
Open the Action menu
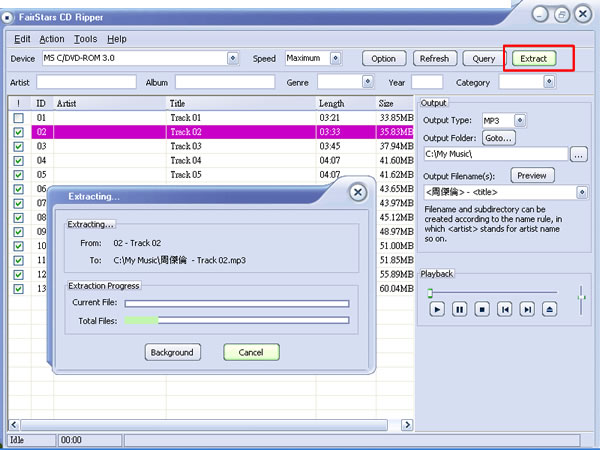pyautogui.click(x=52, y=39)
